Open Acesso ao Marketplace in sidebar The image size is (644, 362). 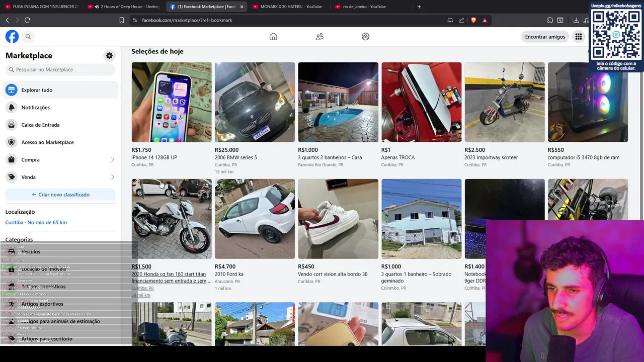pos(61,142)
